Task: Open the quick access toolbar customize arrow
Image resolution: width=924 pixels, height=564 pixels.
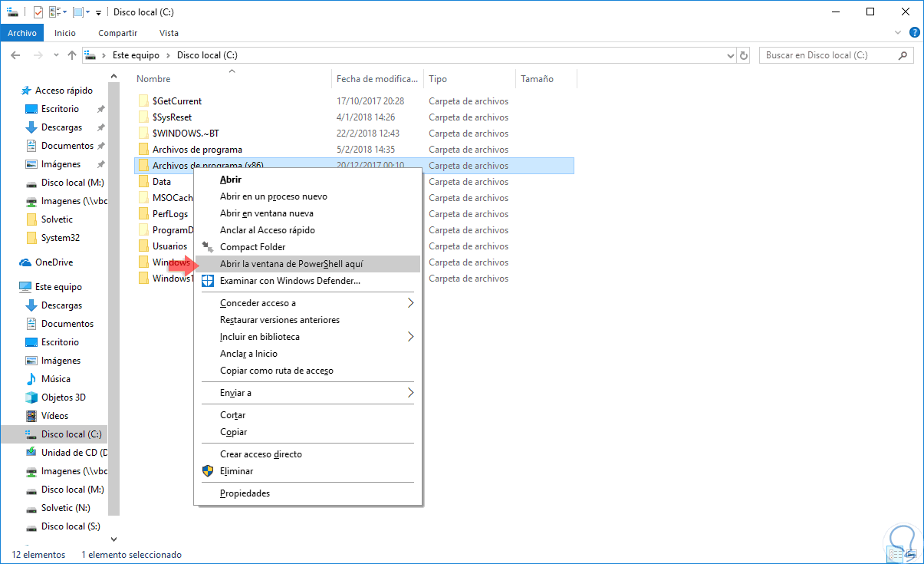Action: pos(98,12)
